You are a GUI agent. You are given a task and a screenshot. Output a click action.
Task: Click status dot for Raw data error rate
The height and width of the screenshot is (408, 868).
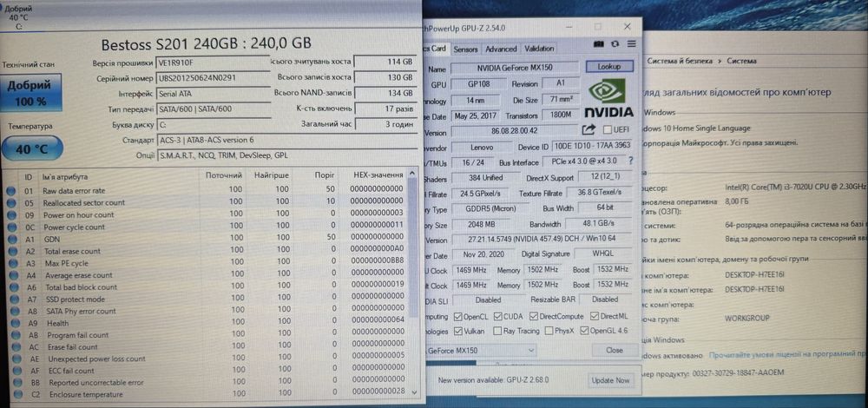(x=11, y=191)
